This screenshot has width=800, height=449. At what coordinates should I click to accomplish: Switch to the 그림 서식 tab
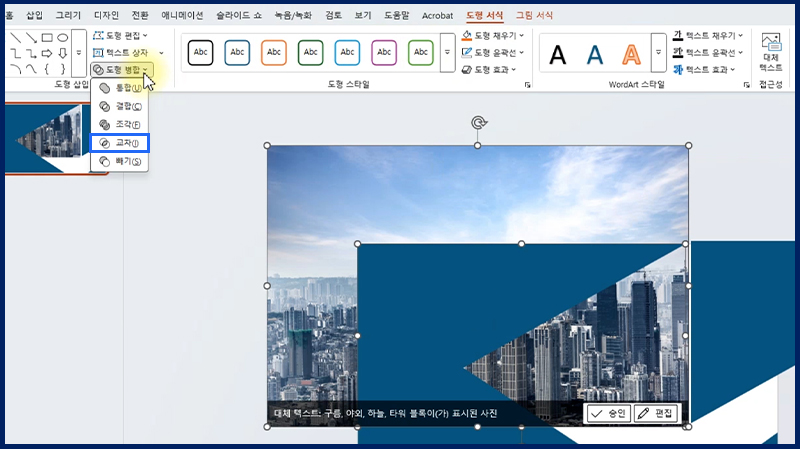[534, 15]
